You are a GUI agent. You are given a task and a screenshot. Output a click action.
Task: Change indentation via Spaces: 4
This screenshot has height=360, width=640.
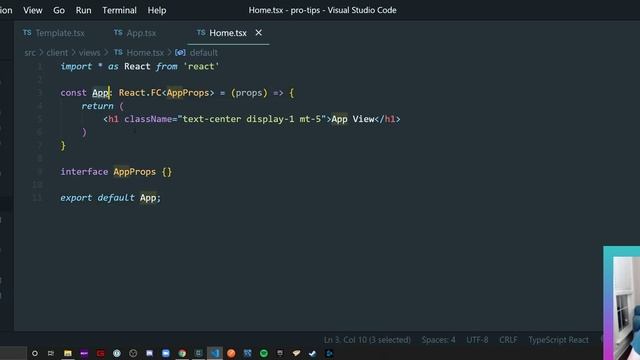[x=438, y=340]
